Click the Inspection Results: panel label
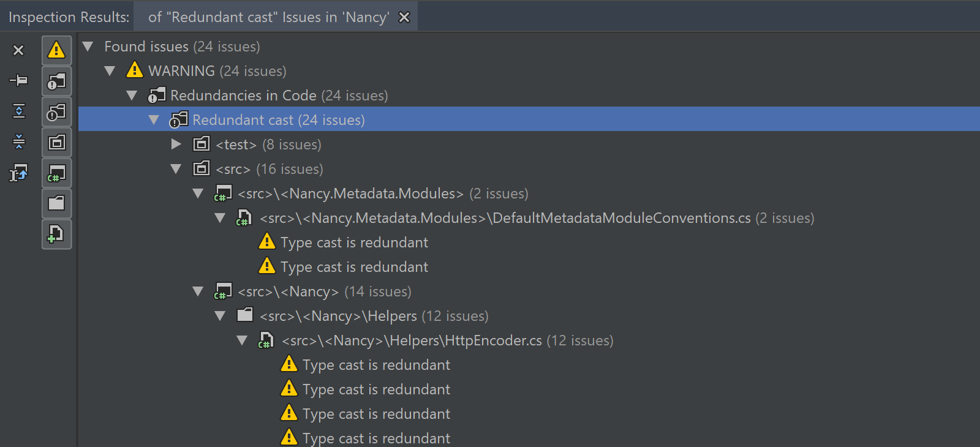980x447 pixels. tap(69, 17)
